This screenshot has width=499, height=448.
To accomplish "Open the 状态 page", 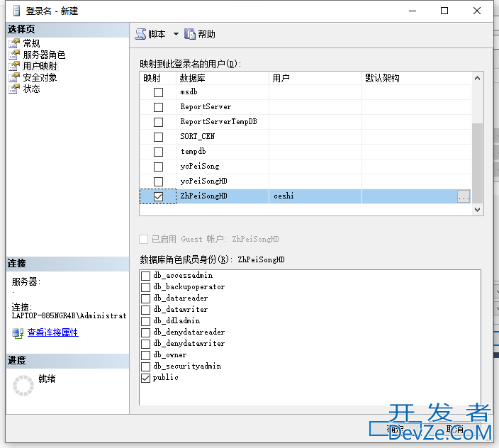I will pos(31,89).
